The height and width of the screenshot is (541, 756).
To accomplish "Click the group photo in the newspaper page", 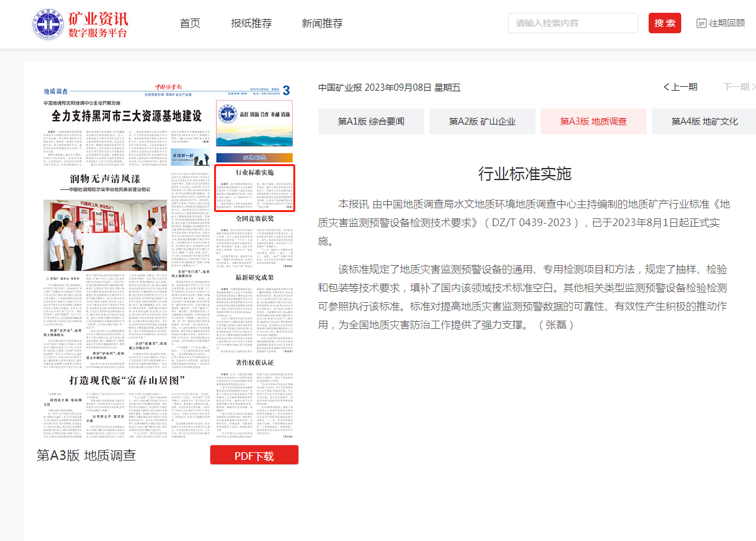I will [x=105, y=235].
